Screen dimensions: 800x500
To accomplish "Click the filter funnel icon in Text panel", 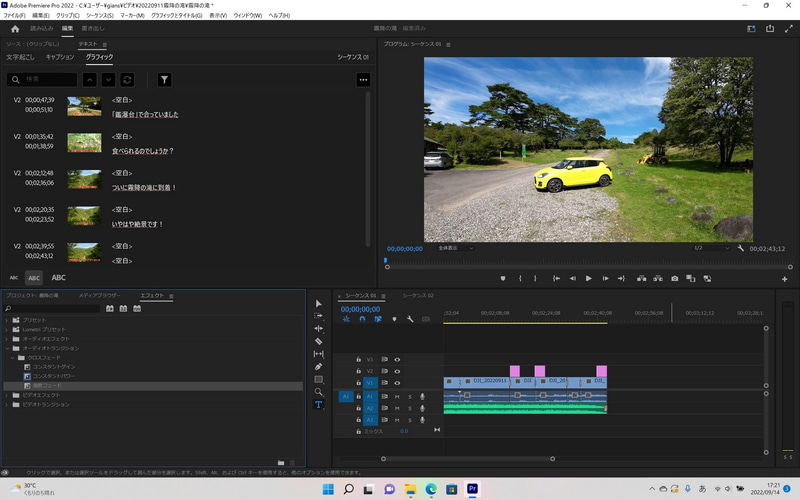I will point(165,79).
